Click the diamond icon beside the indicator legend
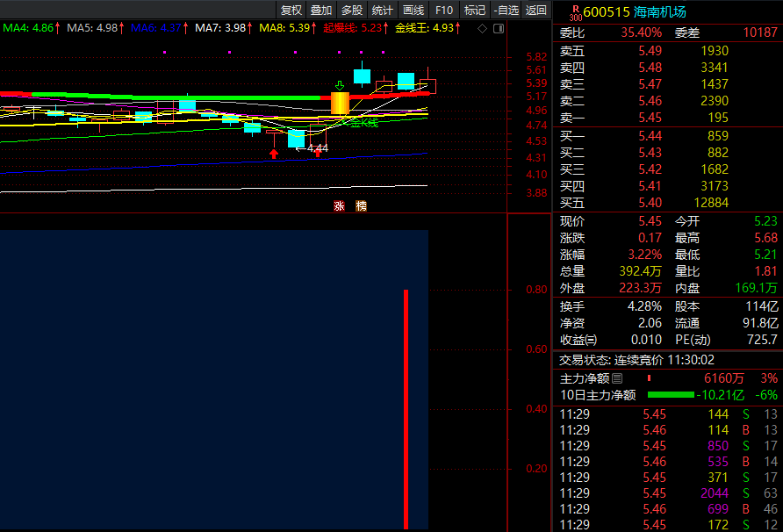This screenshot has width=783, height=532. click(483, 28)
